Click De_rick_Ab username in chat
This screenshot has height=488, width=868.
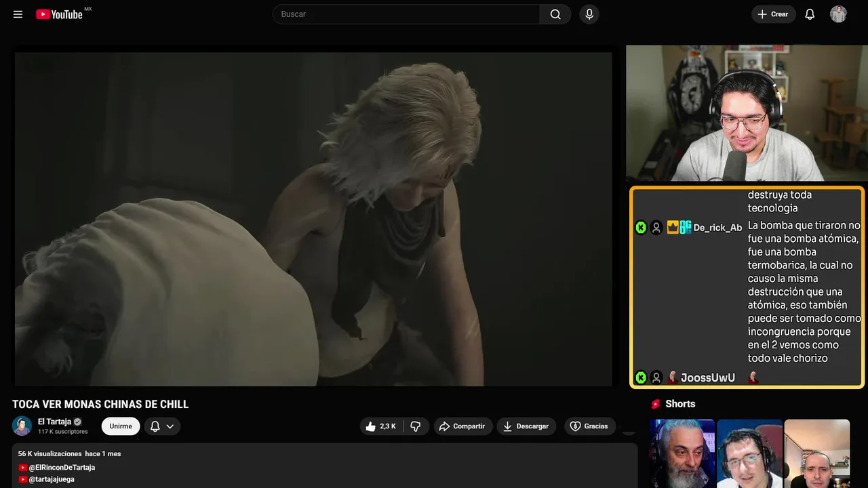pos(717,228)
